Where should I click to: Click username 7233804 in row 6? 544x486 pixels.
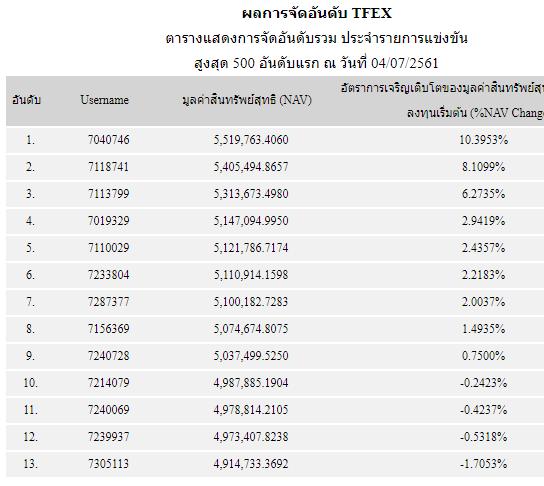click(109, 275)
